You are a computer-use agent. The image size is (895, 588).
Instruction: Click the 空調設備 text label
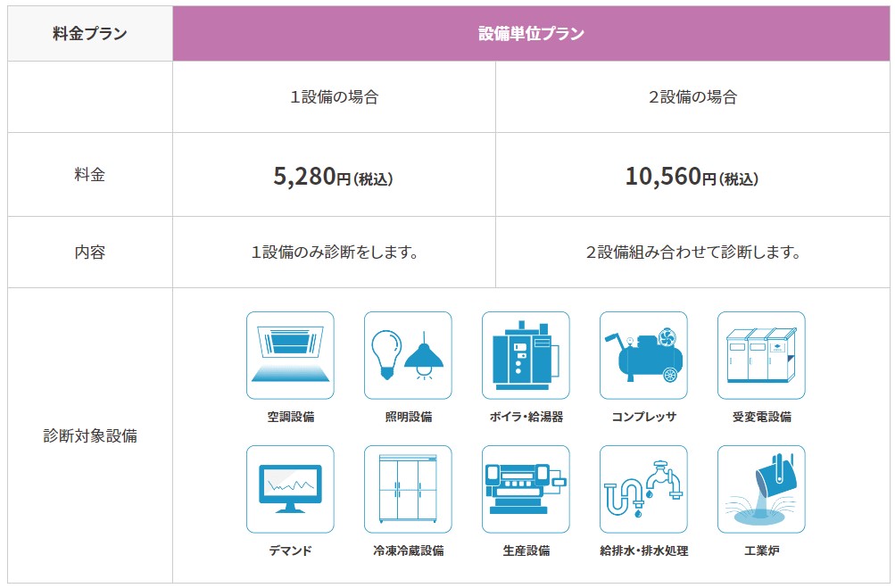point(290,417)
